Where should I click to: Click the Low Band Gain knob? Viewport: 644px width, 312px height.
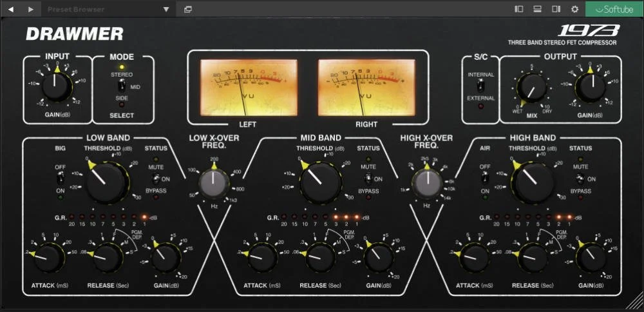pyautogui.click(x=166, y=258)
